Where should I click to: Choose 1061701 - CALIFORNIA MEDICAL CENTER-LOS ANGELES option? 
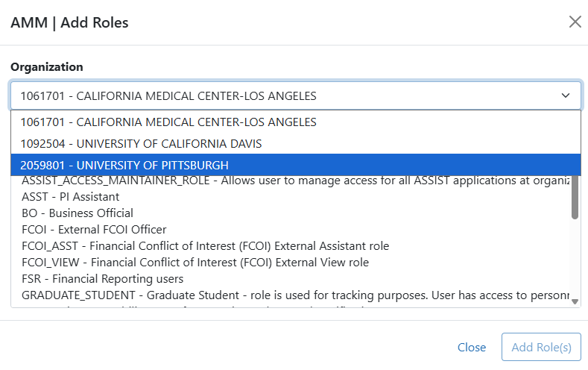click(296, 122)
